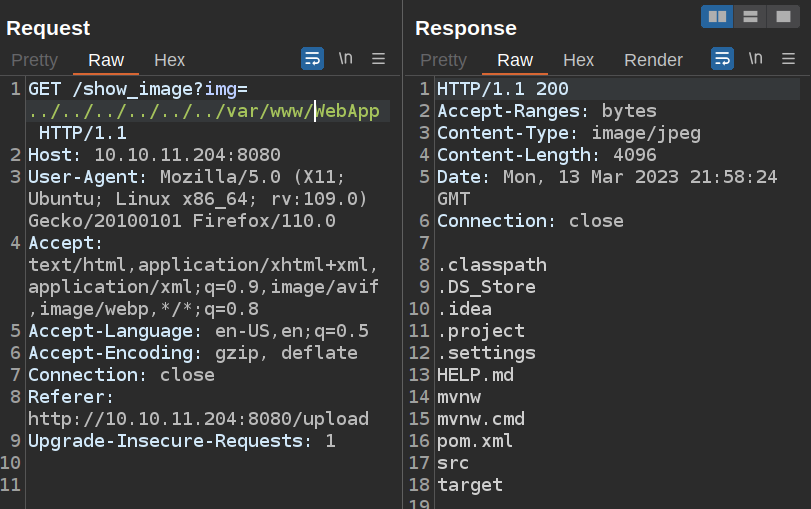Open the Hex tab in Response panel
This screenshot has height=509, width=811.
pos(578,60)
